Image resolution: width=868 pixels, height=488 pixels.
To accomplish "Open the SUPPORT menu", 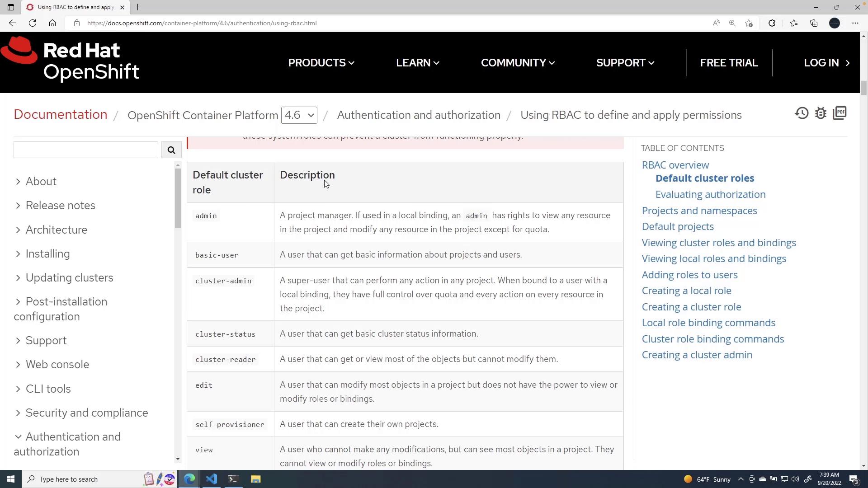I will click(625, 63).
